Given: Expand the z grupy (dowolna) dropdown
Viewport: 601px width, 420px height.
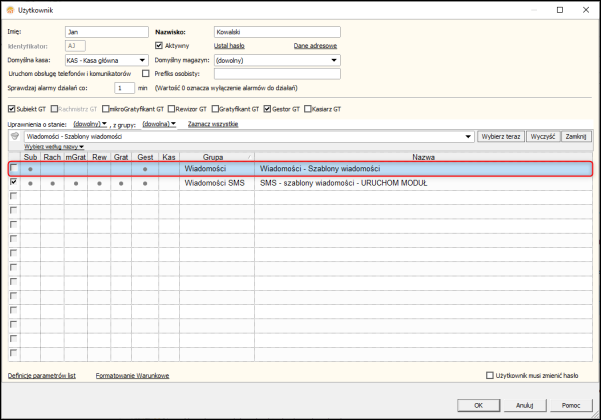Looking at the screenshot, I should pos(159,124).
